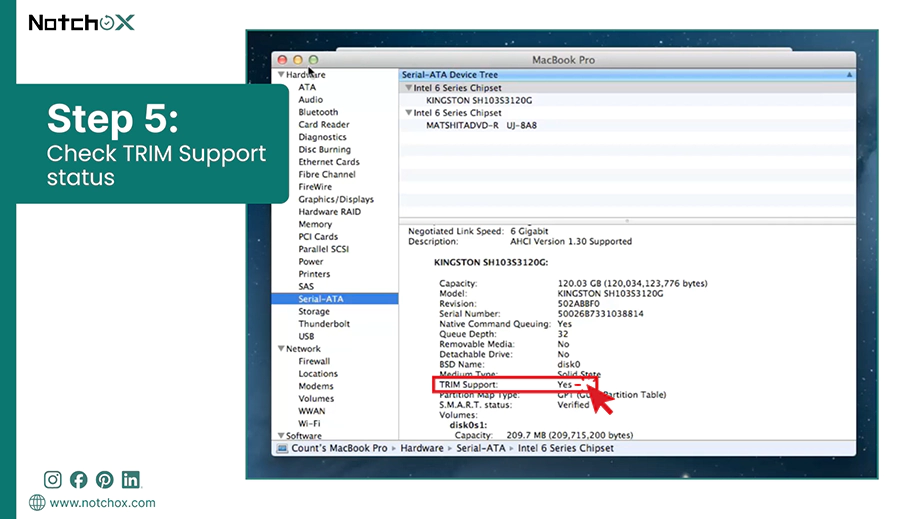The width and height of the screenshot is (922, 519).
Task: Click the Pinterest icon
Action: coord(105,480)
